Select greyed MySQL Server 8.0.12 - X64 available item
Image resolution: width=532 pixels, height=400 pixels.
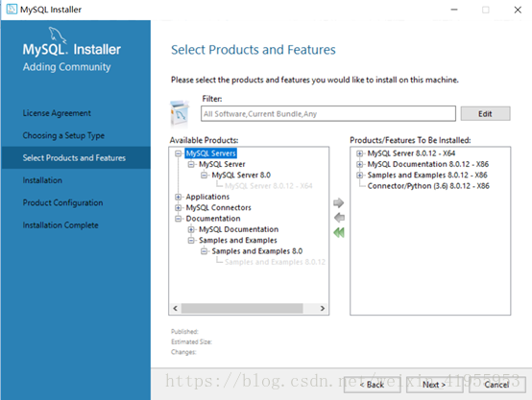pos(268,186)
